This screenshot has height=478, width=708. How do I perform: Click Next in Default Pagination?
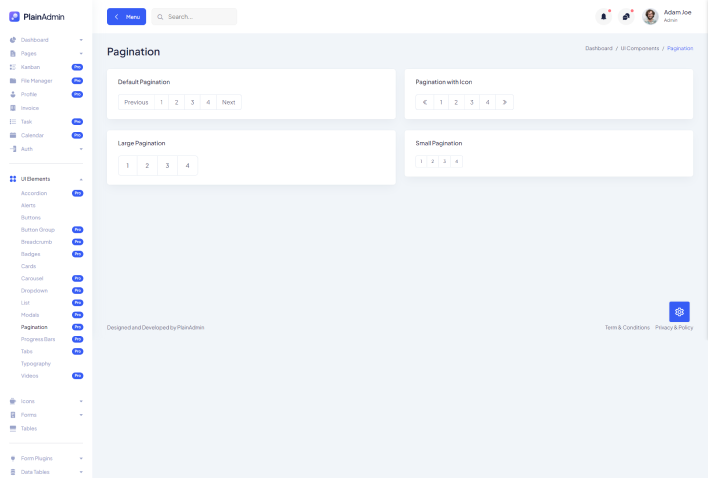pyautogui.click(x=228, y=102)
